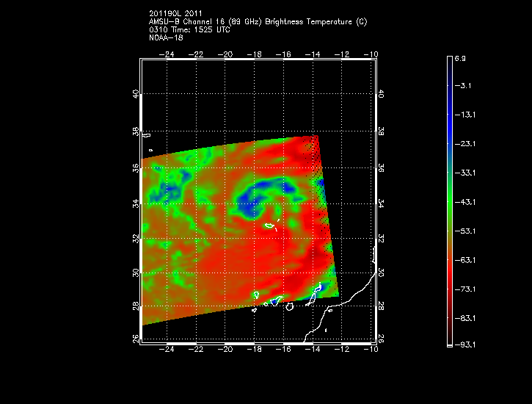The width and height of the screenshot is (532, 404).
Task: Click the -10 longitude label on top axis
Action: point(371,54)
